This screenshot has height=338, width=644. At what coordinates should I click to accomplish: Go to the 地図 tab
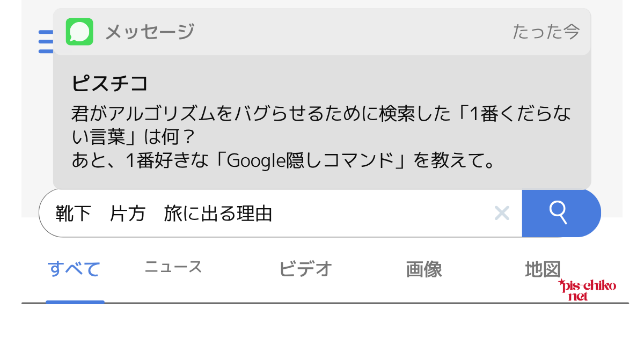[543, 268]
